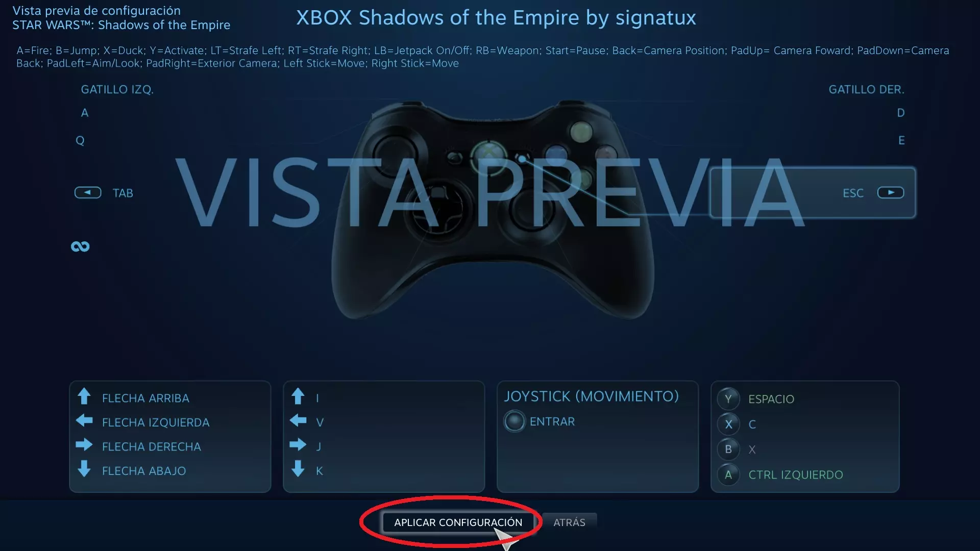Click the Aplicar Configuración button
980x551 pixels.
(x=458, y=522)
